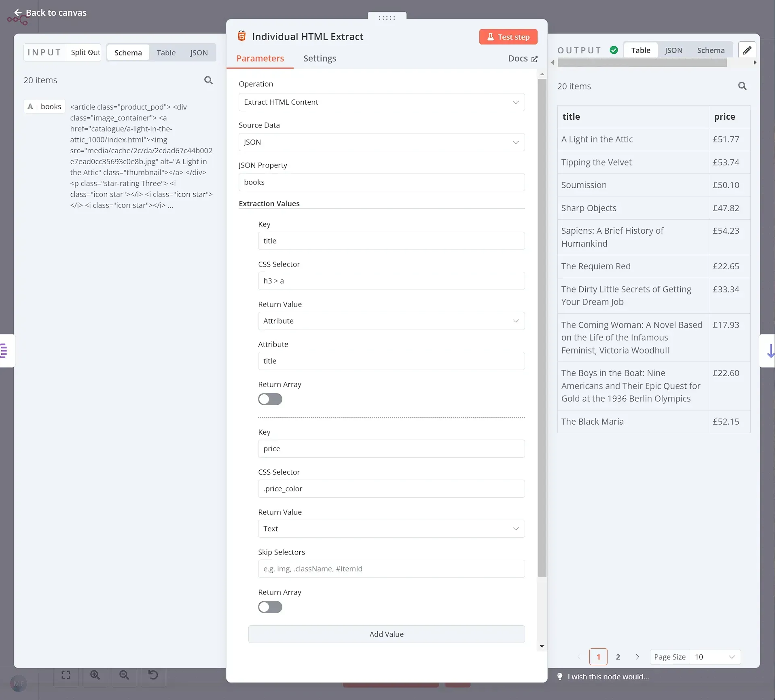The height and width of the screenshot is (700, 775).
Task: Switch to Parameters tab
Action: pos(260,58)
